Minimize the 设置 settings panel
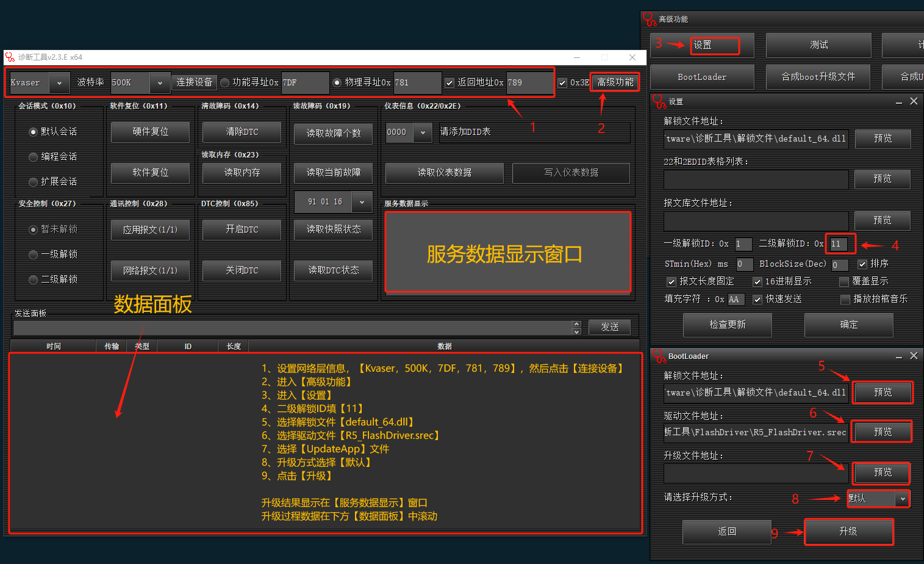924x564 pixels. [899, 102]
